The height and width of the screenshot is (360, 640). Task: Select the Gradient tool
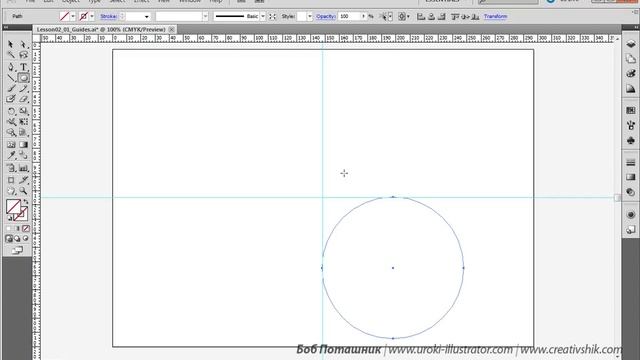[24, 144]
